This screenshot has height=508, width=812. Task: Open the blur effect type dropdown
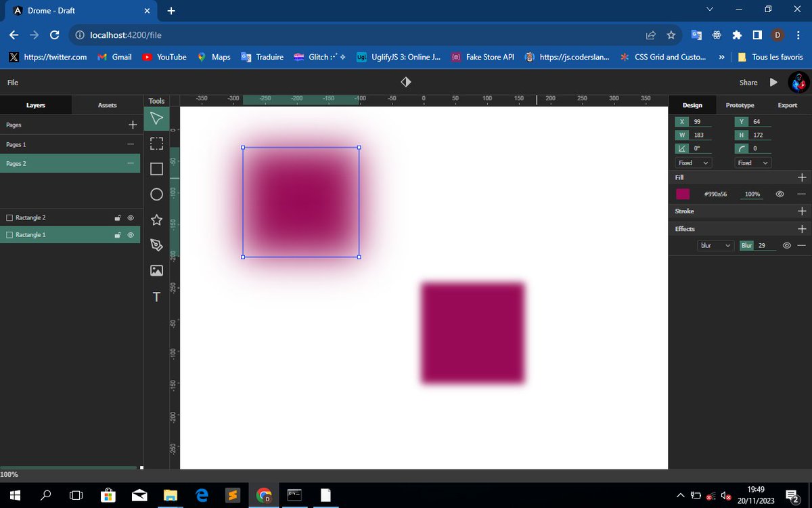pyautogui.click(x=715, y=245)
